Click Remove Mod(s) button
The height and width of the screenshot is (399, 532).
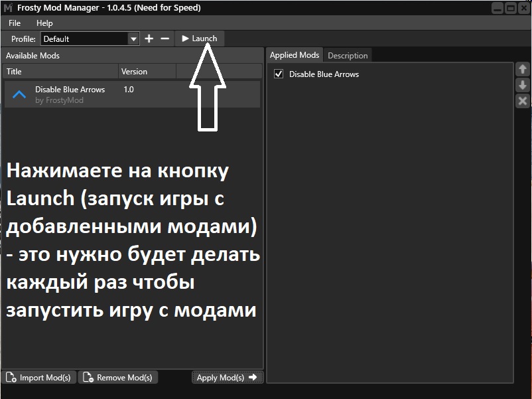click(x=117, y=377)
